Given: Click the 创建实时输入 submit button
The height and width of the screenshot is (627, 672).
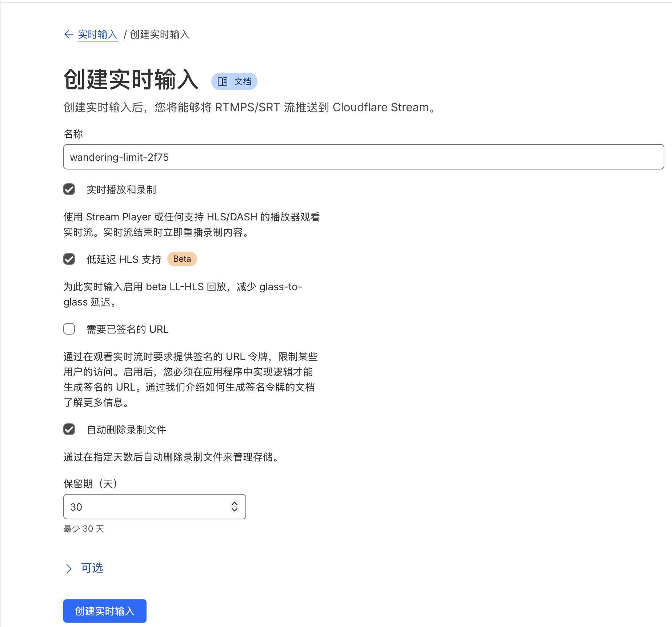Looking at the screenshot, I should [105, 611].
